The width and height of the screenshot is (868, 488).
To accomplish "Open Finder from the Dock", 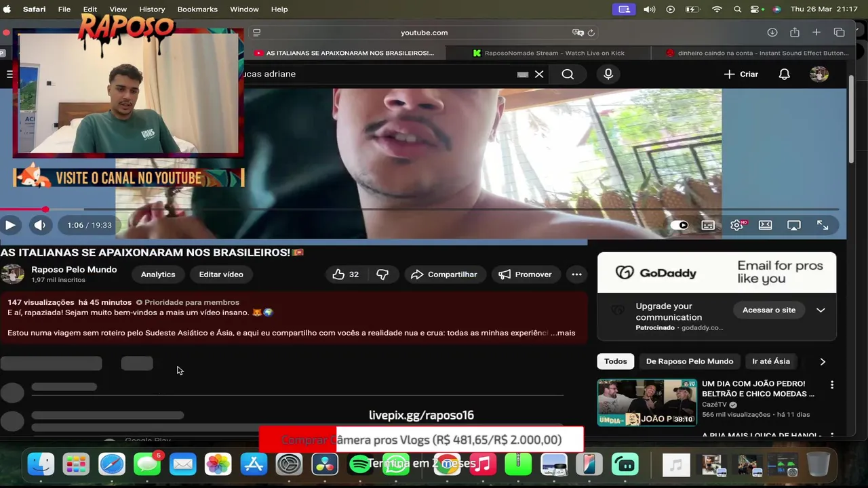I will (x=41, y=464).
